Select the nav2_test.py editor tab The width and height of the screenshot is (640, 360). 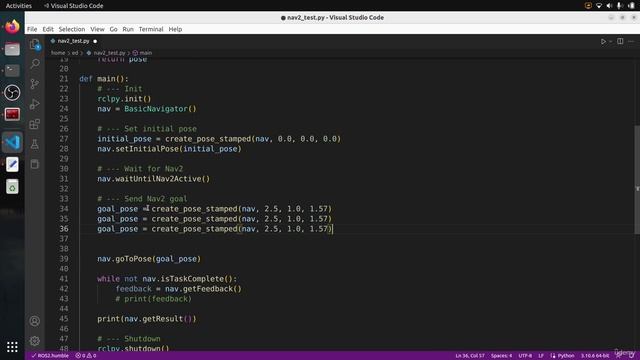73,41
